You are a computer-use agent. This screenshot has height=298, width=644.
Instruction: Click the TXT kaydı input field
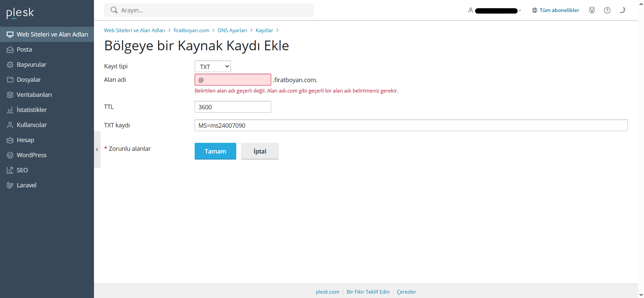coord(411,125)
